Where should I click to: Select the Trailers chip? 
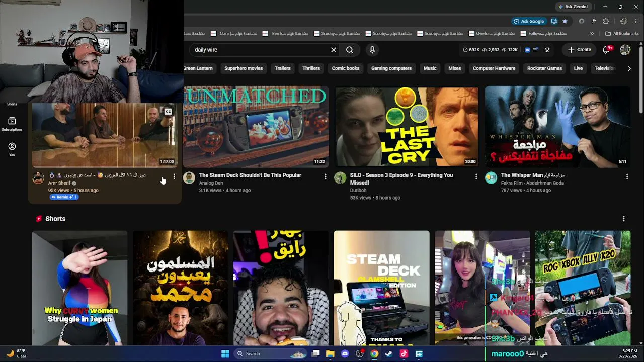click(283, 68)
